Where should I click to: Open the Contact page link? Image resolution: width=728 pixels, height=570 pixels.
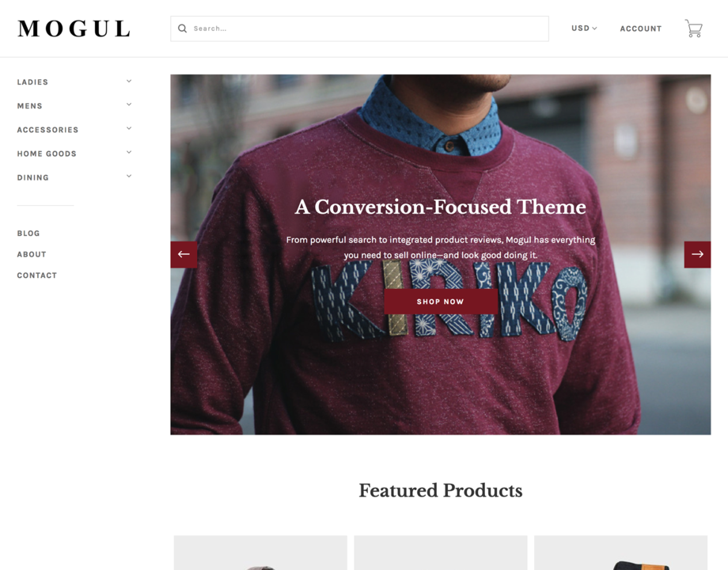[x=37, y=275]
